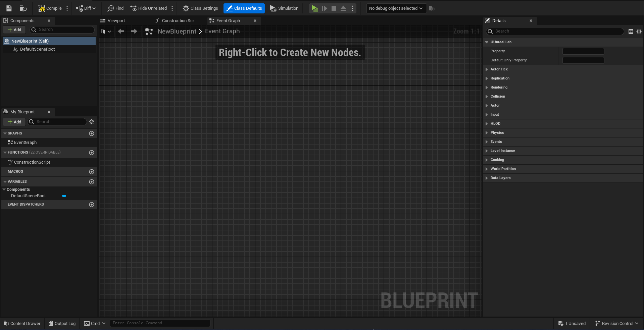This screenshot has height=330, width=644.
Task: Add a new variable with plus icon
Action: tap(92, 182)
